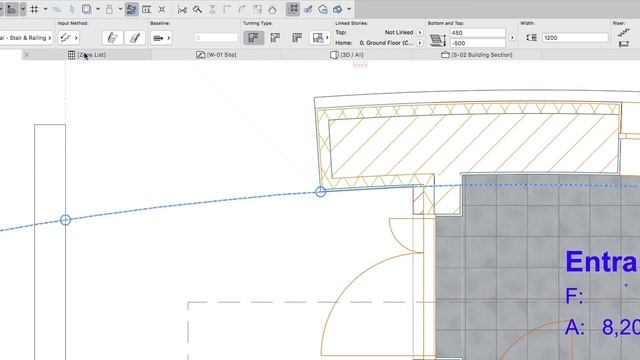Image resolution: width=640 pixels, height=360 pixels.
Task: Click the grid snap icon
Action: (35, 9)
